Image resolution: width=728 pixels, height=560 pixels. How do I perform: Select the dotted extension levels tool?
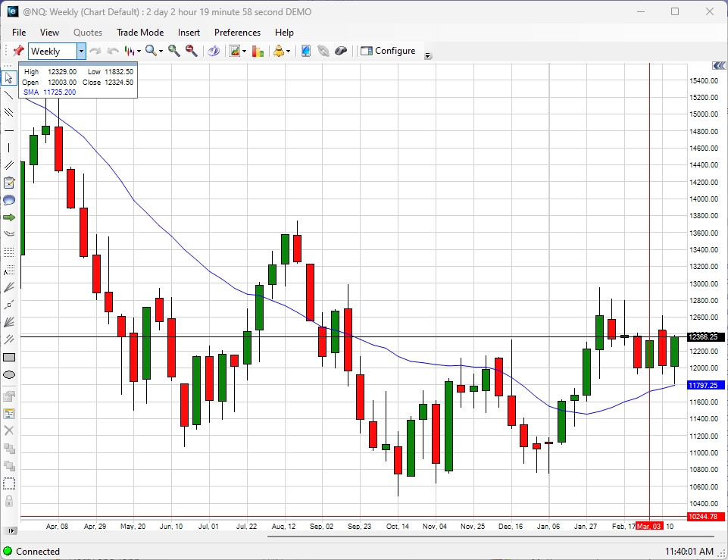[x=9, y=270]
